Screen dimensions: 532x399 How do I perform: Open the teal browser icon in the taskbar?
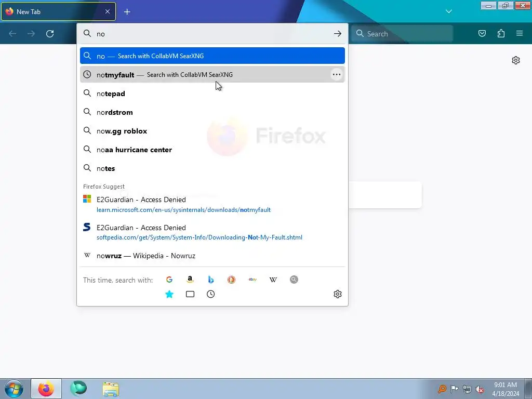tap(78, 389)
